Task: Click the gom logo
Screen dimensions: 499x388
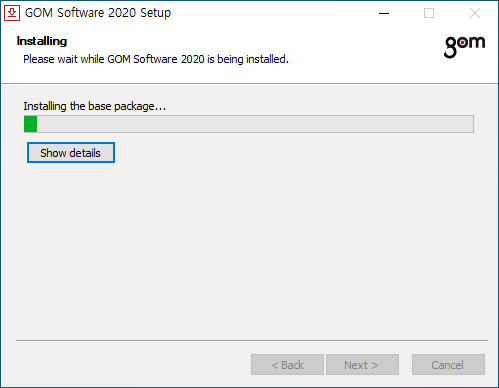Action: coord(464,47)
